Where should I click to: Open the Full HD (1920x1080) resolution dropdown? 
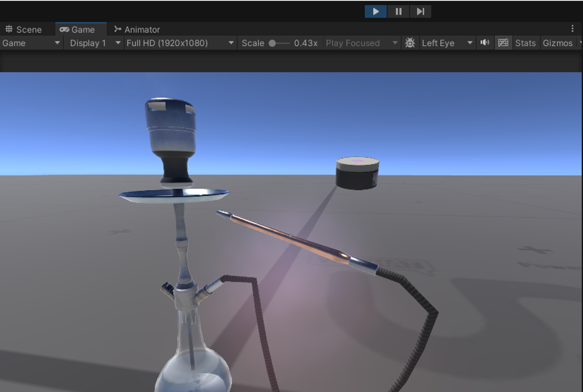pos(180,43)
